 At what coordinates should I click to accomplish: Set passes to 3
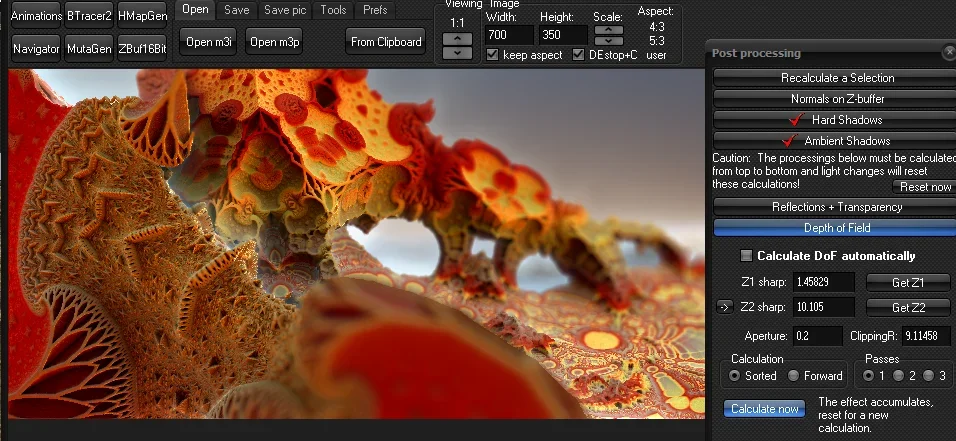[x=929, y=376]
